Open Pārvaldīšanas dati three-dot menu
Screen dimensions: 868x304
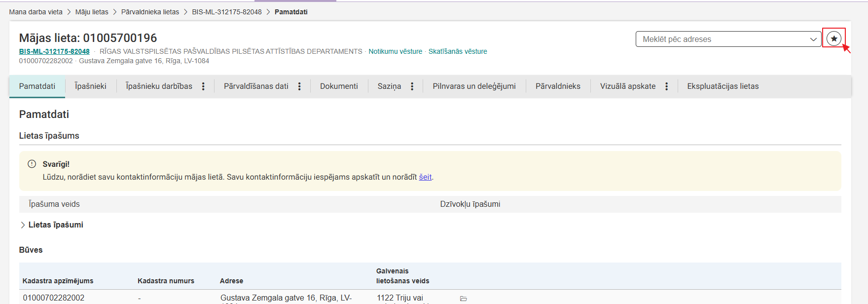point(299,86)
